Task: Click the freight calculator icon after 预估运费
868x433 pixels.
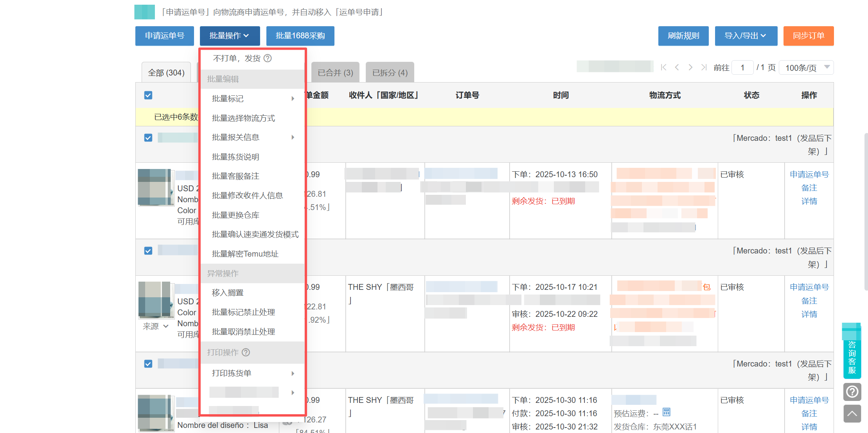Action: (x=667, y=412)
